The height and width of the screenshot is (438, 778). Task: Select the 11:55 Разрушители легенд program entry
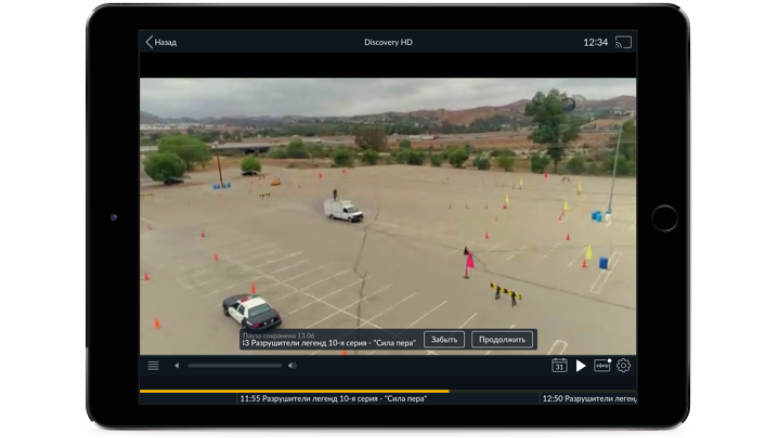333,398
